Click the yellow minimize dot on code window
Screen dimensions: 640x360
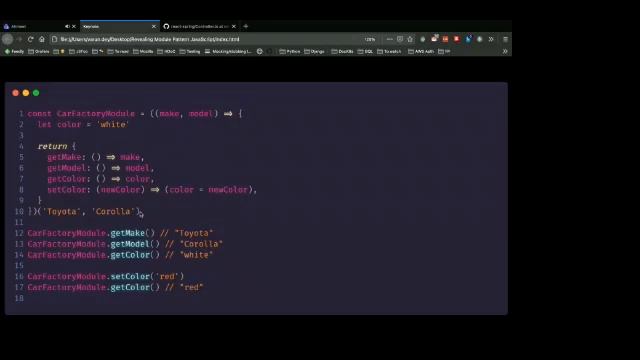click(x=26, y=93)
